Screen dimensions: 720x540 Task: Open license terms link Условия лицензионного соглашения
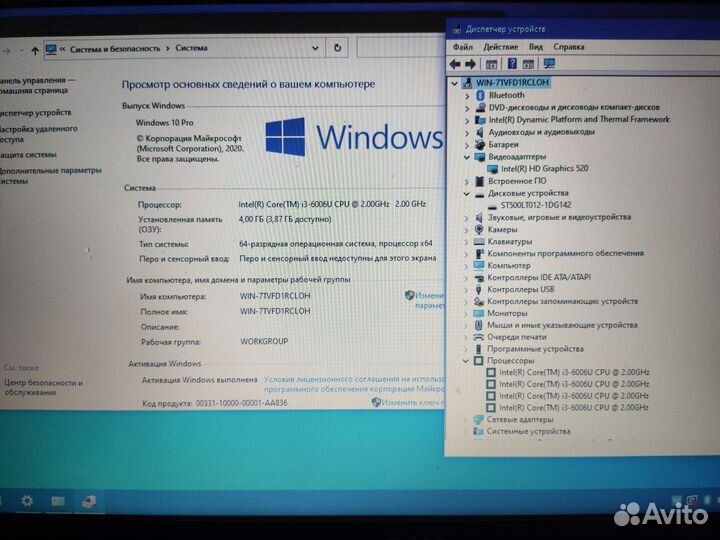click(354, 384)
